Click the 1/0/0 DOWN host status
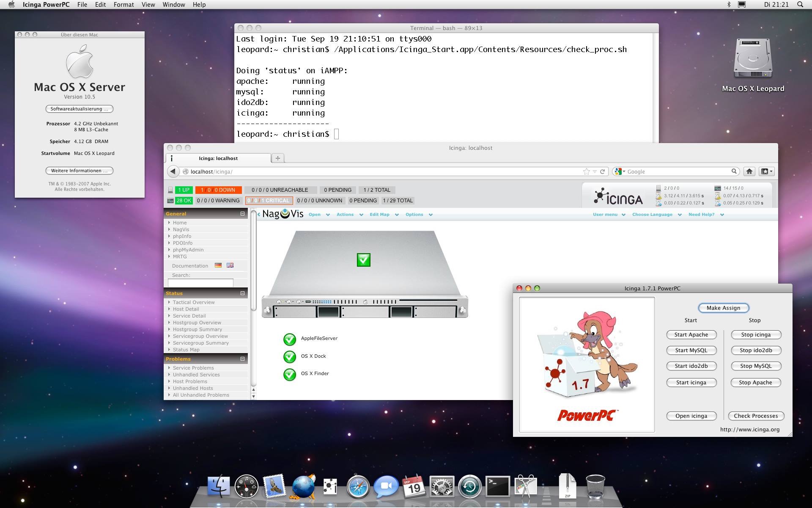Image resolution: width=812 pixels, height=508 pixels. pos(218,190)
